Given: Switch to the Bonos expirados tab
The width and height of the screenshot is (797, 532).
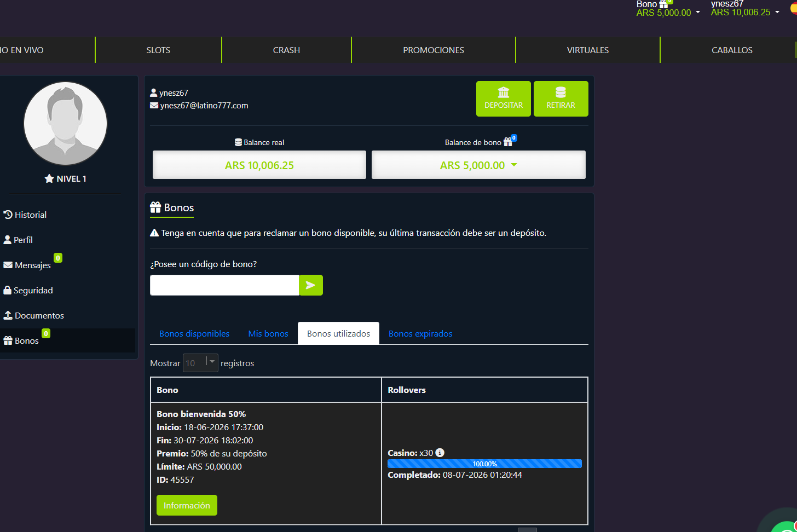Looking at the screenshot, I should pyautogui.click(x=420, y=333).
